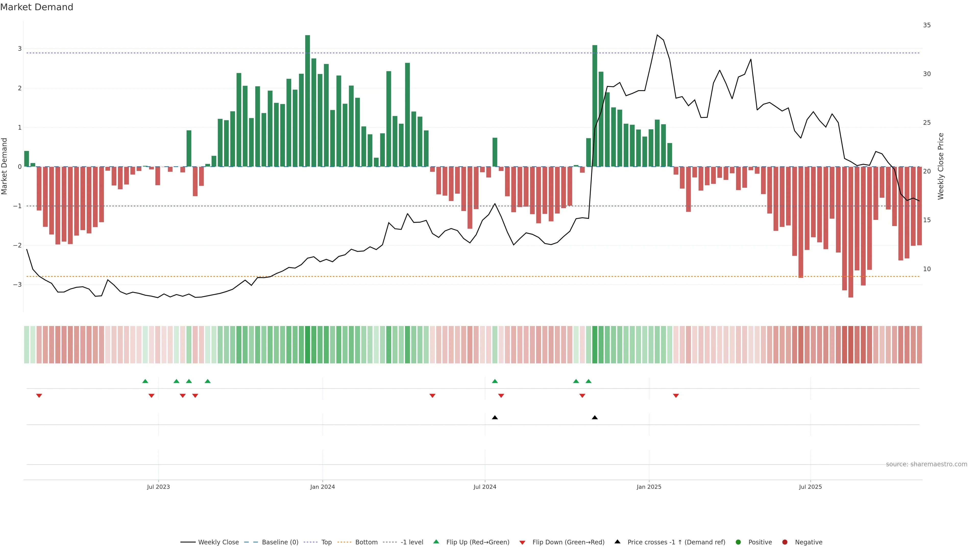
Task: Click Price crosses -1 black triangle legend icon
Action: (617, 542)
